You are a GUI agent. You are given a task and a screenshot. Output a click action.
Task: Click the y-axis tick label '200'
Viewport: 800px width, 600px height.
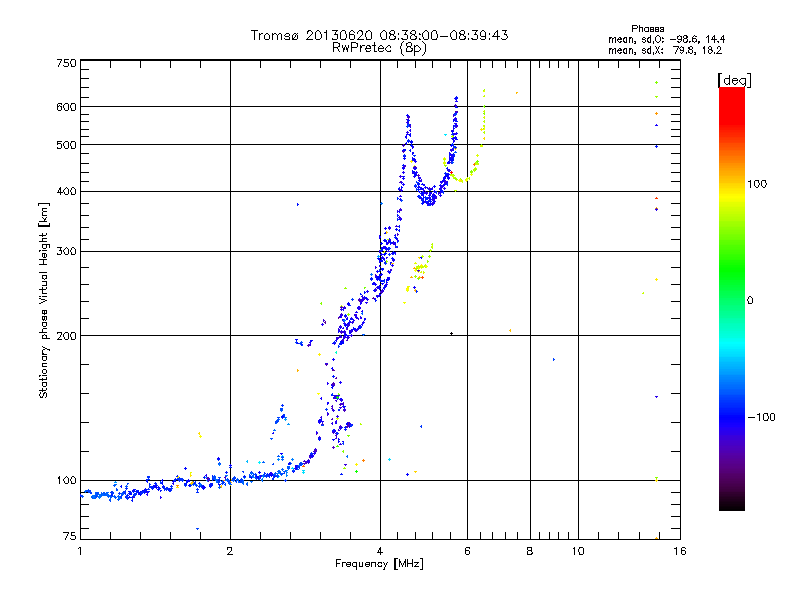coord(67,336)
